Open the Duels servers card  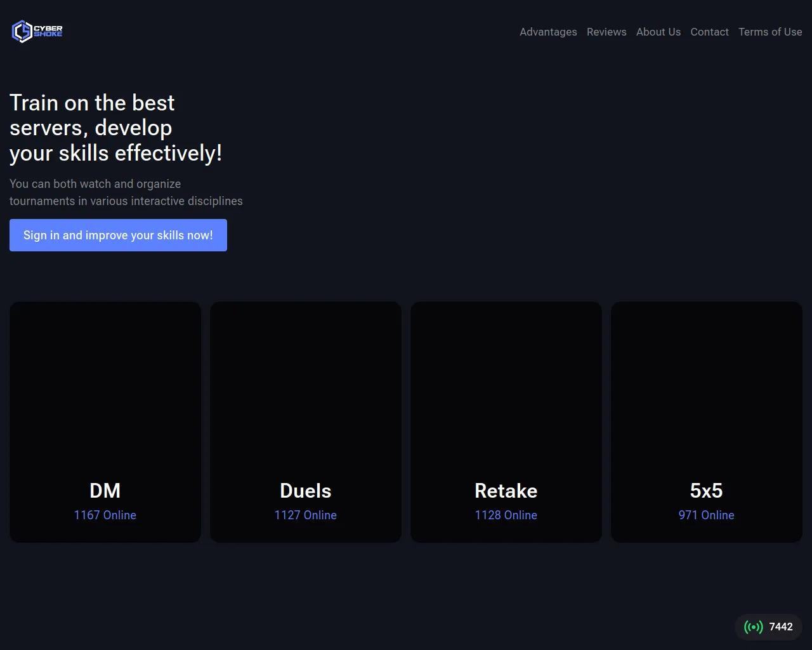pyautogui.click(x=306, y=422)
